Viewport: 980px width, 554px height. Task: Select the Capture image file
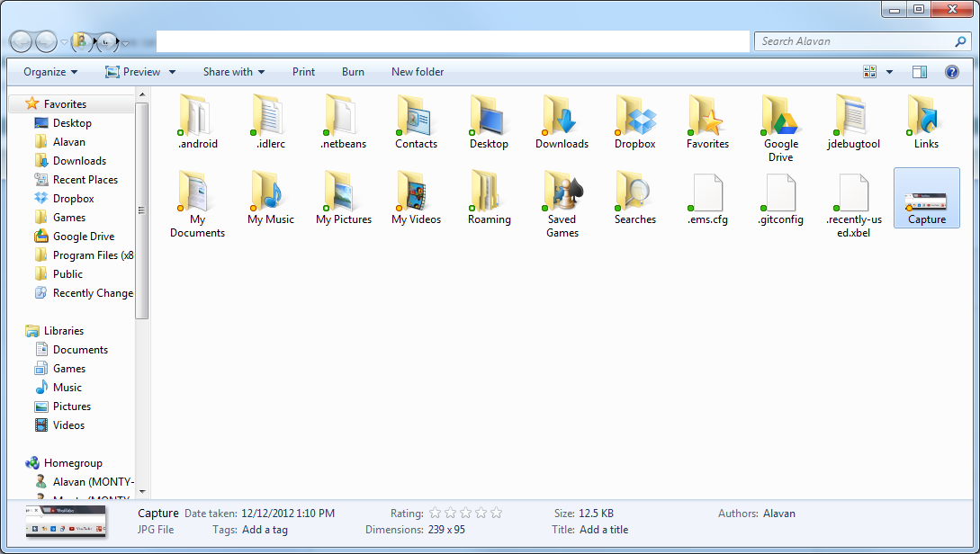pos(926,198)
